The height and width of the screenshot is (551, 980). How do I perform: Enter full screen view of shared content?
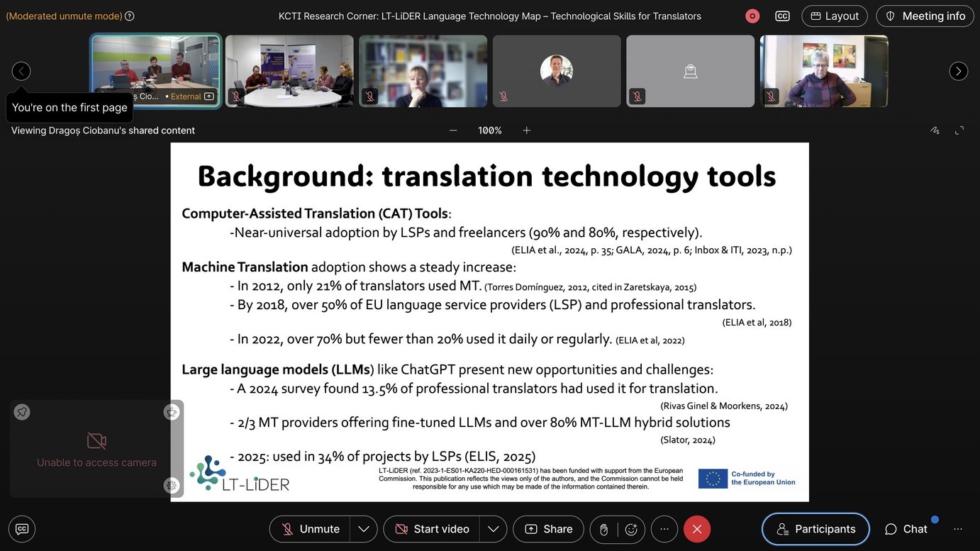click(959, 130)
